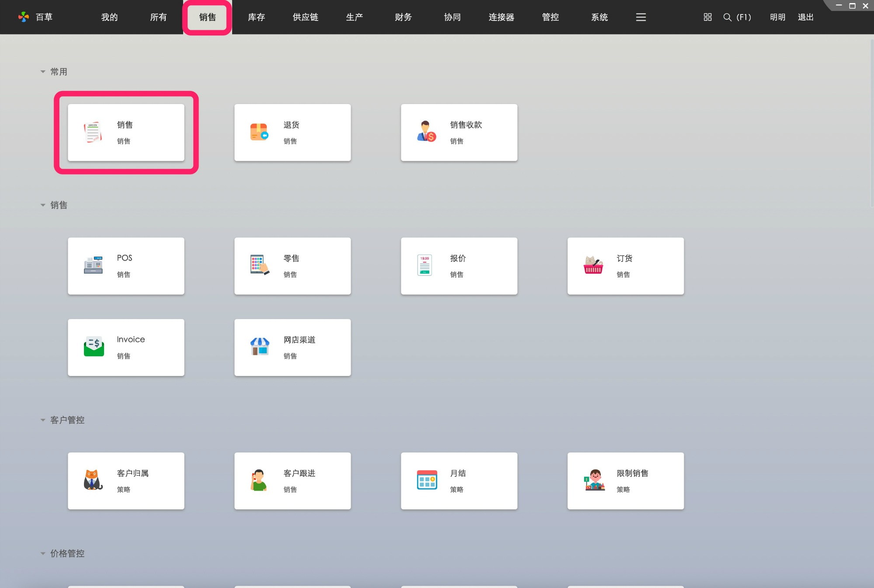
Task: Switch to the 协同 tab
Action: click(452, 17)
